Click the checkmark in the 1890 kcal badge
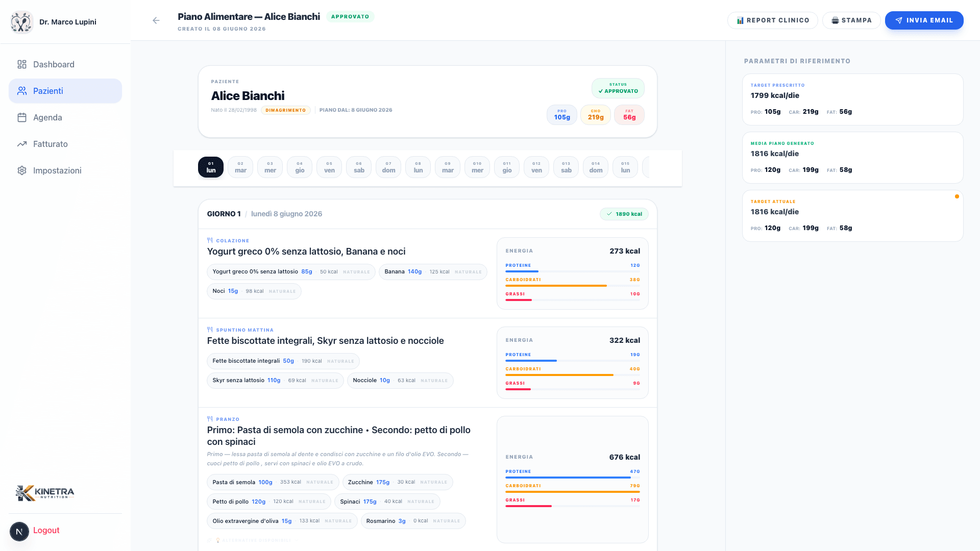This screenshot has height=551, width=980. [x=609, y=214]
